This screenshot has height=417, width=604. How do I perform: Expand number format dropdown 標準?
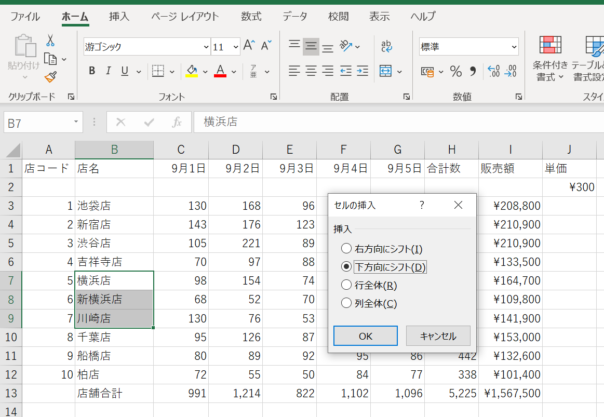[x=514, y=47]
